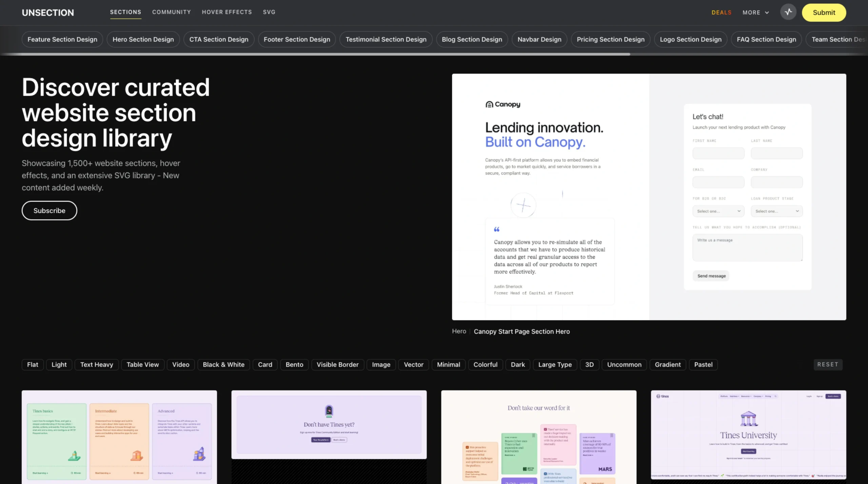The height and width of the screenshot is (484, 868).
Task: Click the UNSECTION logo
Action: tap(48, 13)
